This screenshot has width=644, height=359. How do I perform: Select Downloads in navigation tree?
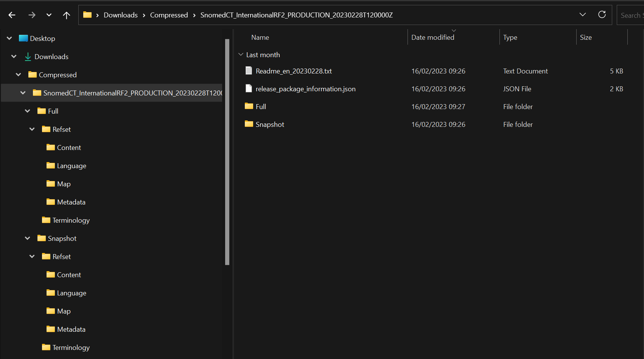pyautogui.click(x=51, y=57)
